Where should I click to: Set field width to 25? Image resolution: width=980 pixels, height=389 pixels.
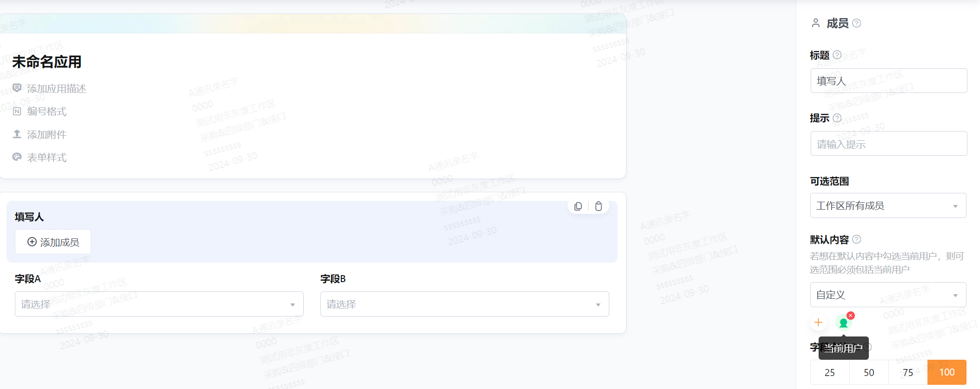830,372
